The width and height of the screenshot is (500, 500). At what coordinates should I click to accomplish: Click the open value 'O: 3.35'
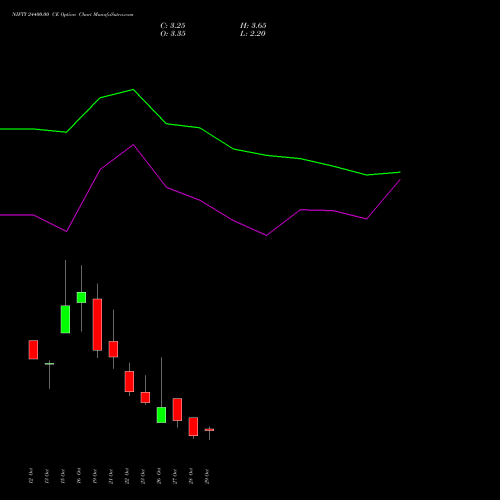[x=173, y=34]
